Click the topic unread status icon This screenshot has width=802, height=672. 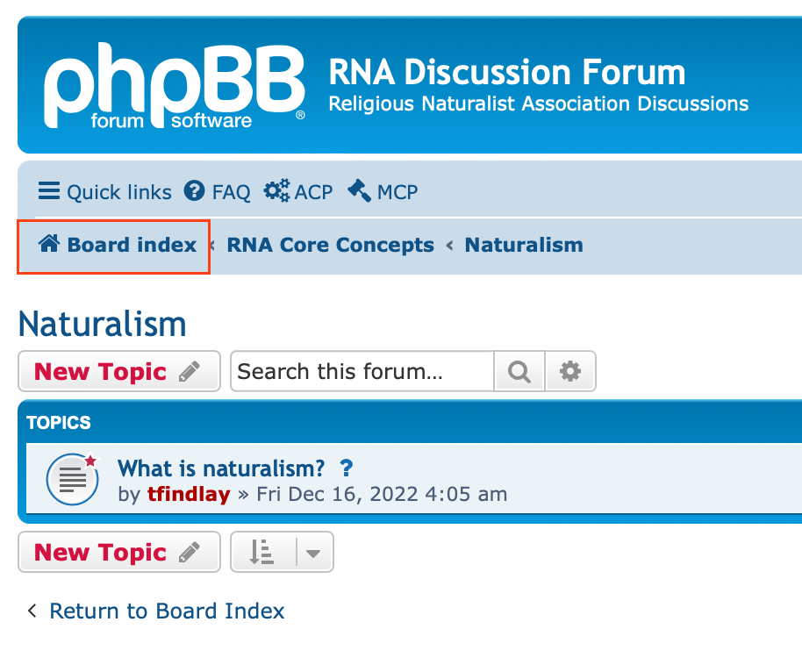[x=72, y=478]
